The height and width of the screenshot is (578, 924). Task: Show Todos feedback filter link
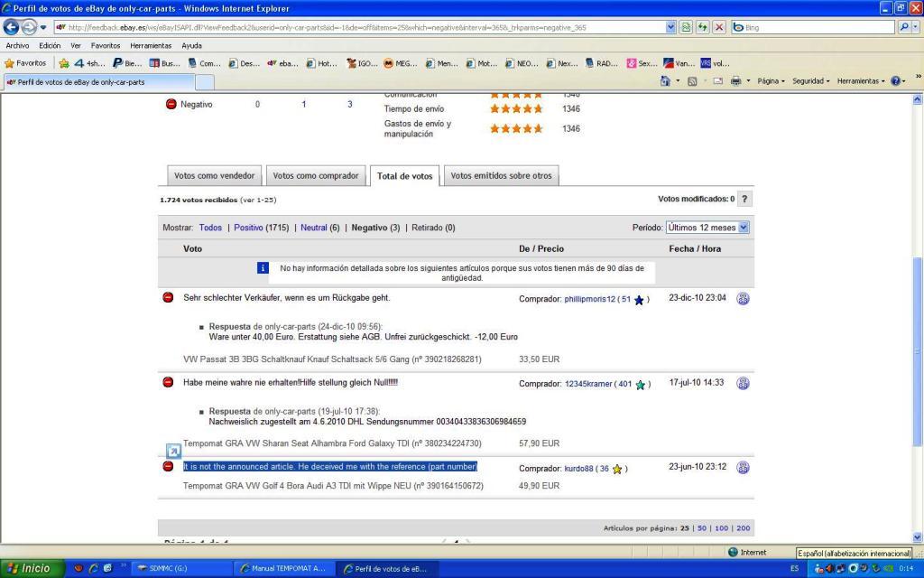[x=210, y=228]
